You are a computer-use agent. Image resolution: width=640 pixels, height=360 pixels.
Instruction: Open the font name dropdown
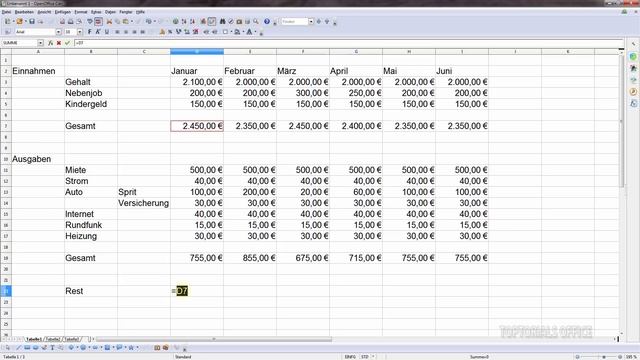click(58, 32)
